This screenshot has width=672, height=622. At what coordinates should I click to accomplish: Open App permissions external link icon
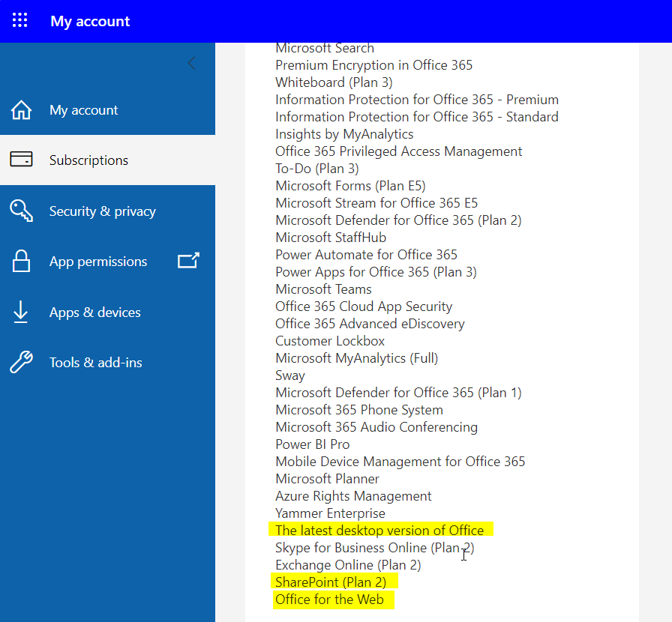(188, 260)
